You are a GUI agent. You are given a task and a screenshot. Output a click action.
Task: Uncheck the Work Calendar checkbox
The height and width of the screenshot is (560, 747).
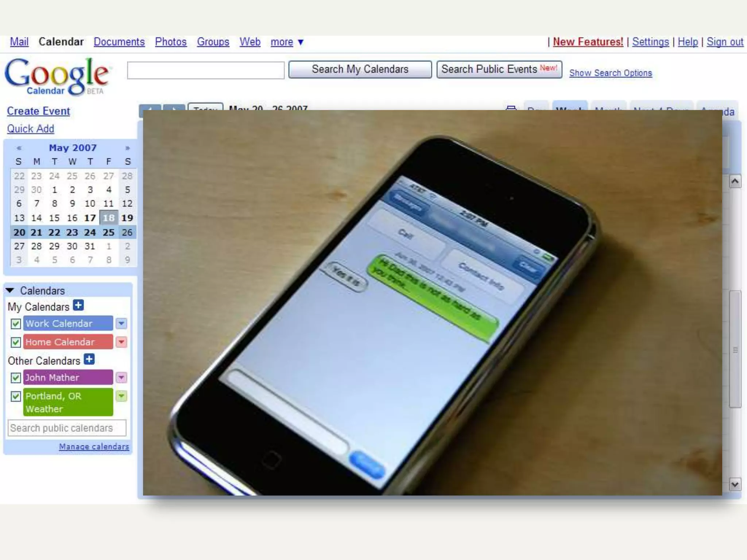point(16,323)
